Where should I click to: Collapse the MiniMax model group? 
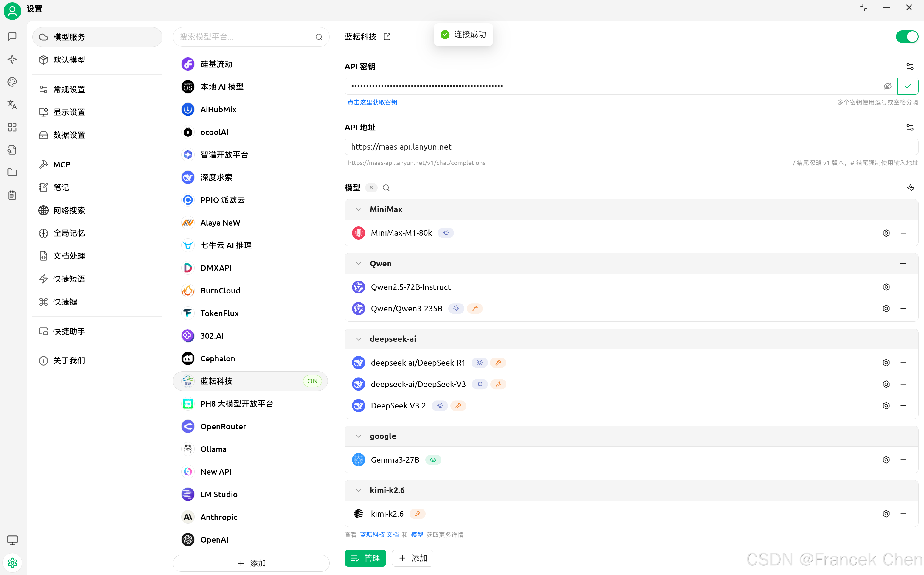pyautogui.click(x=358, y=209)
